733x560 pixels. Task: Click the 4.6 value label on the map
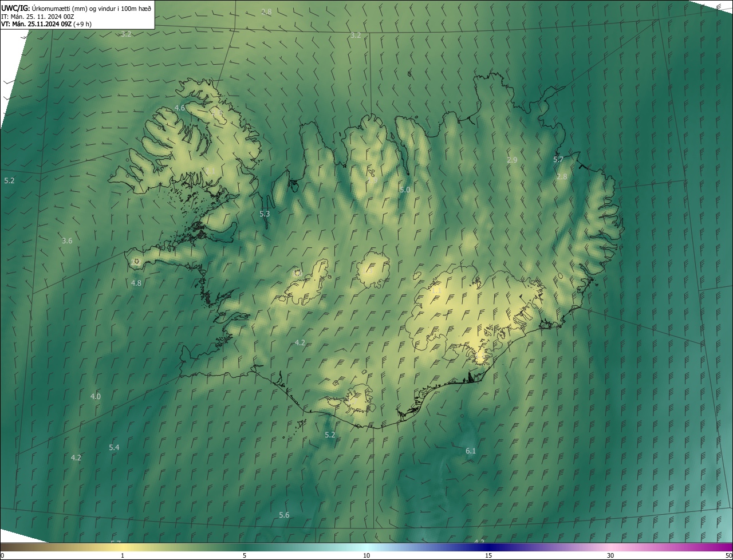(x=180, y=108)
